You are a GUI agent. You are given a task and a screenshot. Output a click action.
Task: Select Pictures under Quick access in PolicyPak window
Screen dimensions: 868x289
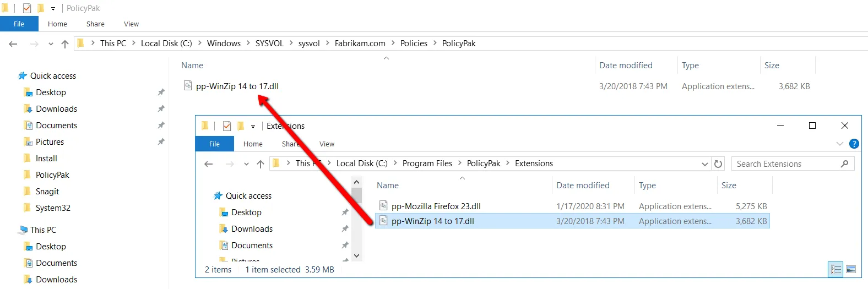pyautogui.click(x=50, y=142)
